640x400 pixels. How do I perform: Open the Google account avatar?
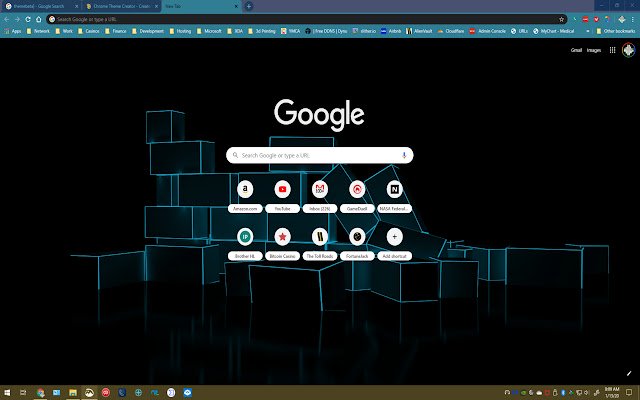pyautogui.click(x=629, y=50)
